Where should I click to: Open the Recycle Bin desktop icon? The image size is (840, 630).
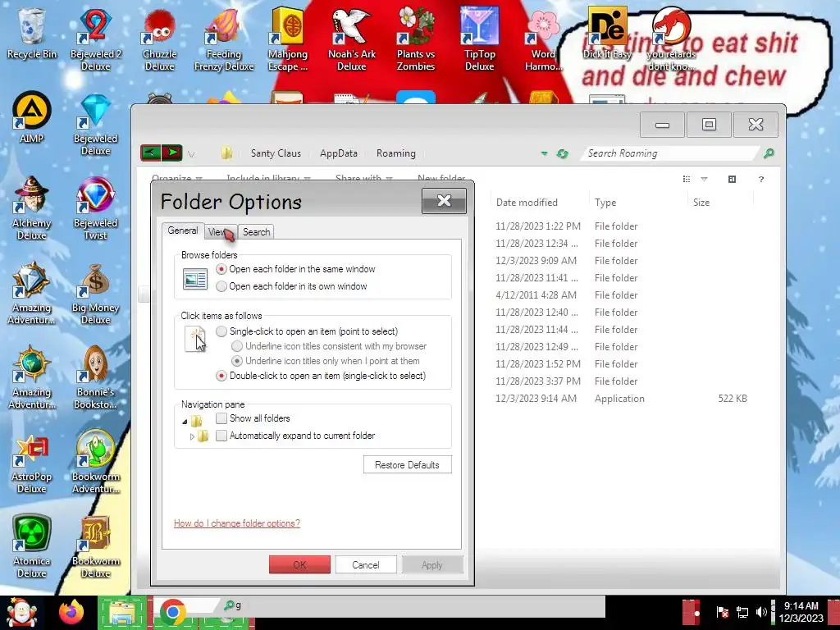pos(32,32)
